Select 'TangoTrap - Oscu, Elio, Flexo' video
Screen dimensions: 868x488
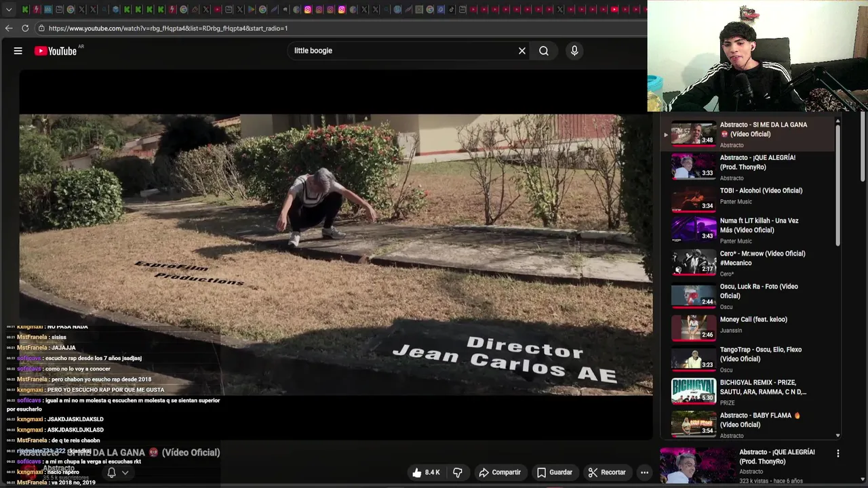(x=749, y=359)
